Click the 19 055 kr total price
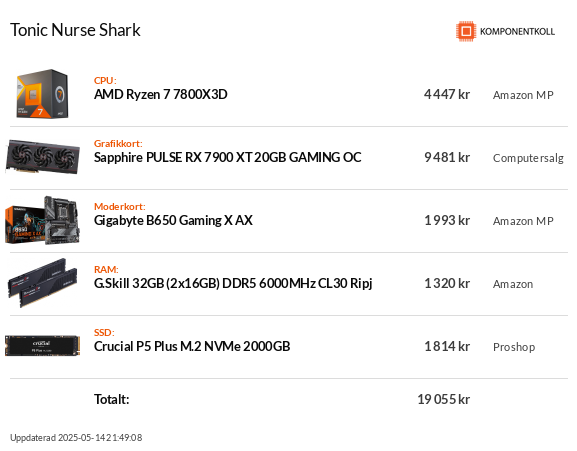Image resolution: width=577 pixels, height=451 pixels. pyautogui.click(x=443, y=399)
